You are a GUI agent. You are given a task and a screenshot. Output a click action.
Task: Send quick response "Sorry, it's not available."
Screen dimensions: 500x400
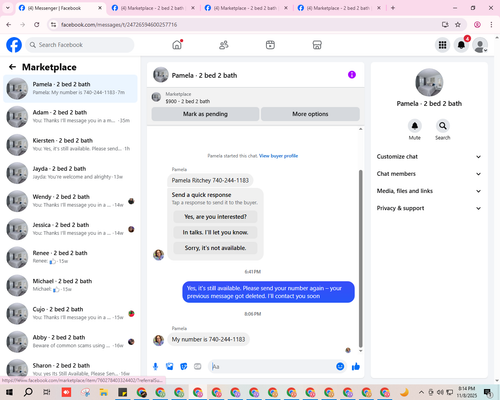click(215, 248)
